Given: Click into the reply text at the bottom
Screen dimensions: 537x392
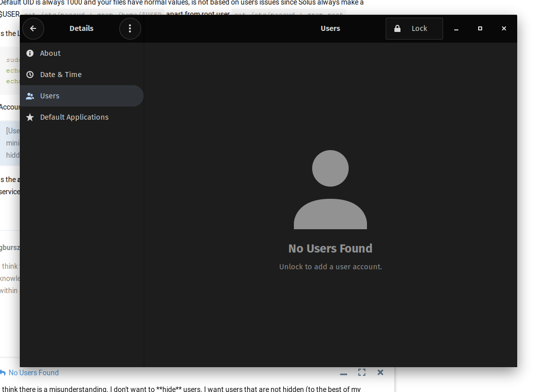Looking at the screenshot, I should (x=183, y=388).
